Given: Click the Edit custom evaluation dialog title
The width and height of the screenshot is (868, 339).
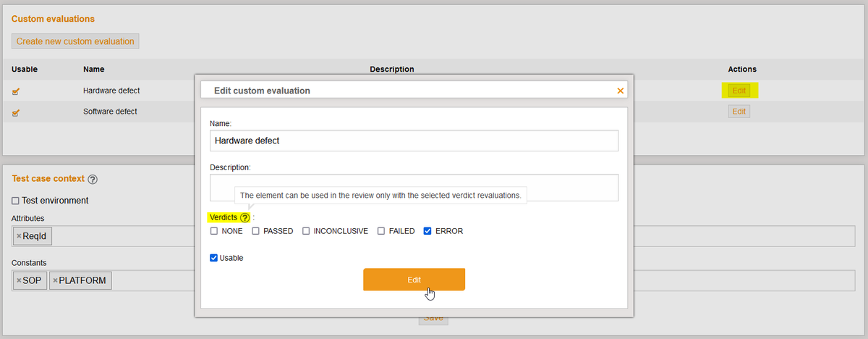Looking at the screenshot, I should coord(262,91).
